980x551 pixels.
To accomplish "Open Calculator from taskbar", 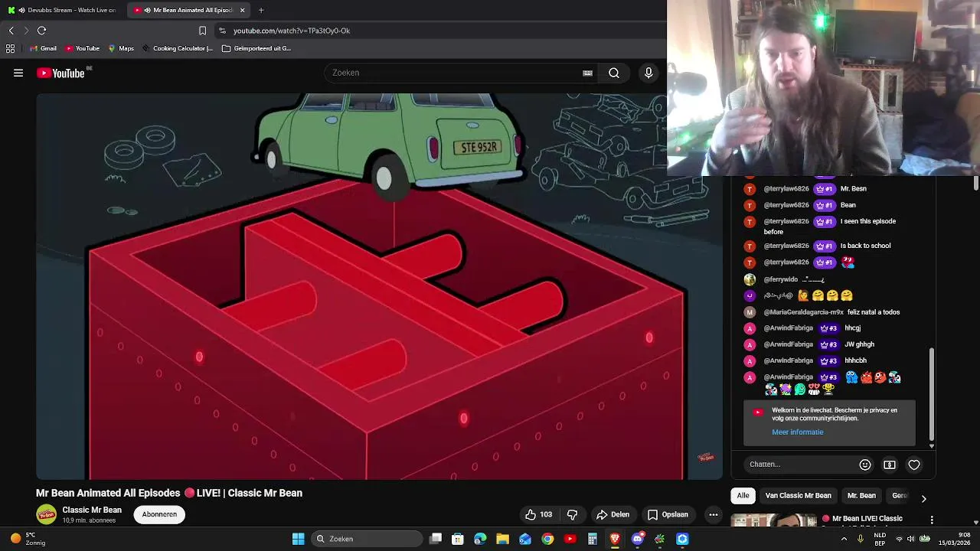I will (x=593, y=539).
